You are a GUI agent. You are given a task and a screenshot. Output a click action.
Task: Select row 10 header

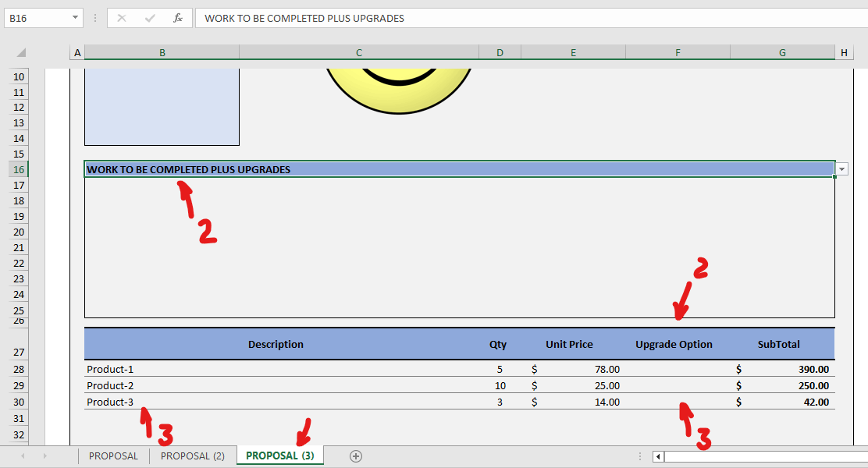tap(19, 77)
